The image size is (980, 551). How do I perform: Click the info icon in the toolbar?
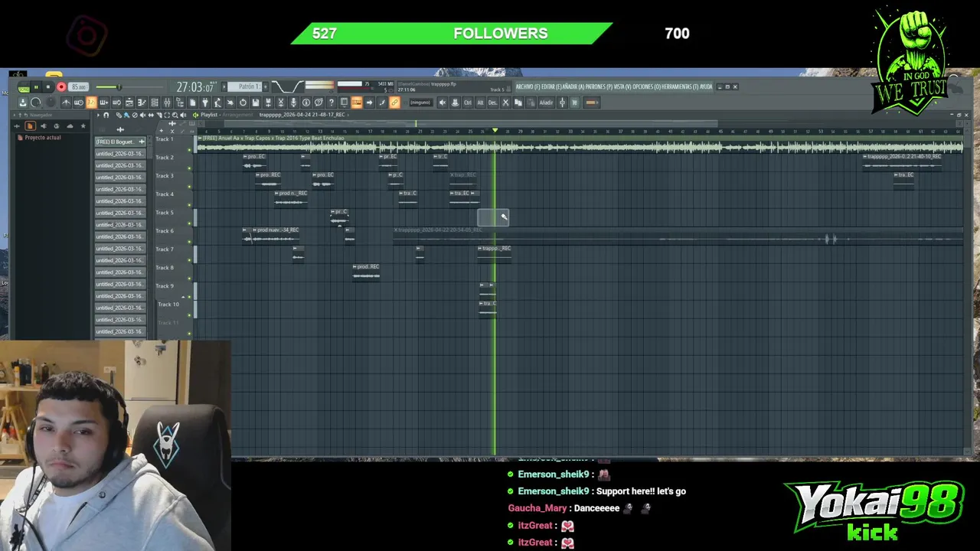(306, 103)
